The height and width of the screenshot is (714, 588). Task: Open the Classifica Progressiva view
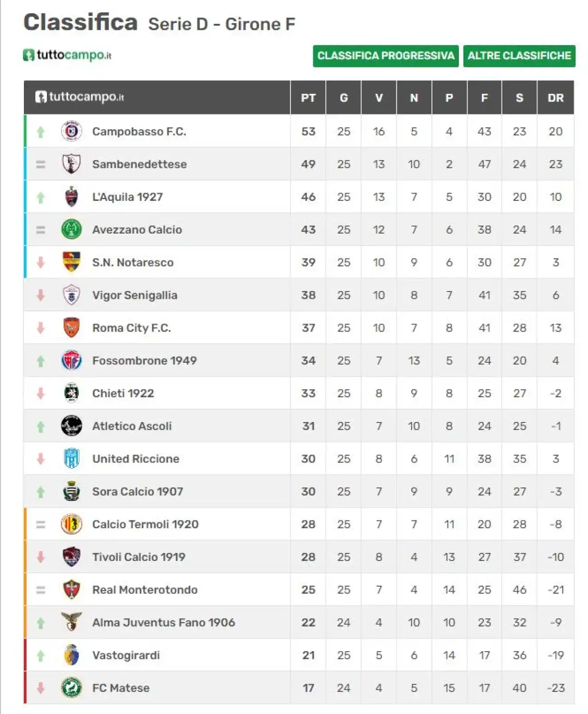coord(386,56)
